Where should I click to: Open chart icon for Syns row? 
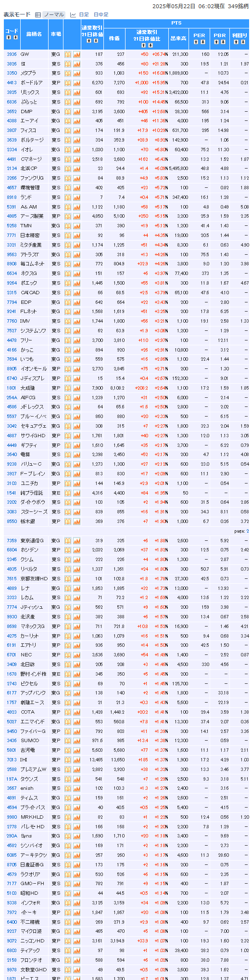(x=76, y=836)
